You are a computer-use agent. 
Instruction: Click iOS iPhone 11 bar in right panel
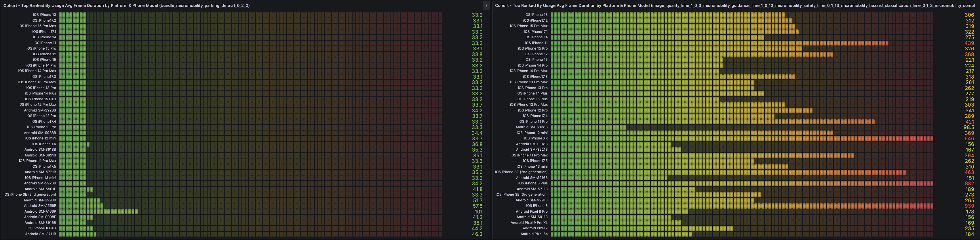click(719, 43)
